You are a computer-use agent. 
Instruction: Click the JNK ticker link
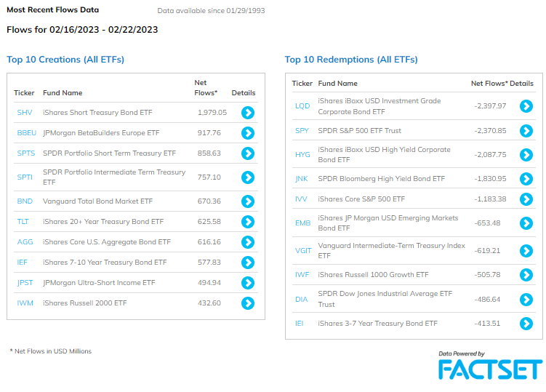pyautogui.click(x=302, y=179)
